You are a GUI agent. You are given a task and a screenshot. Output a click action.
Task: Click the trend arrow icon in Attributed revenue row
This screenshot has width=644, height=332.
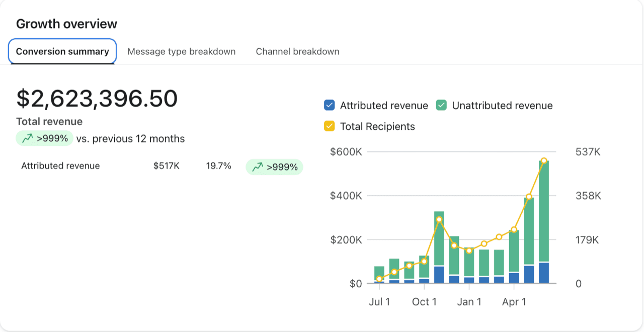(x=258, y=167)
